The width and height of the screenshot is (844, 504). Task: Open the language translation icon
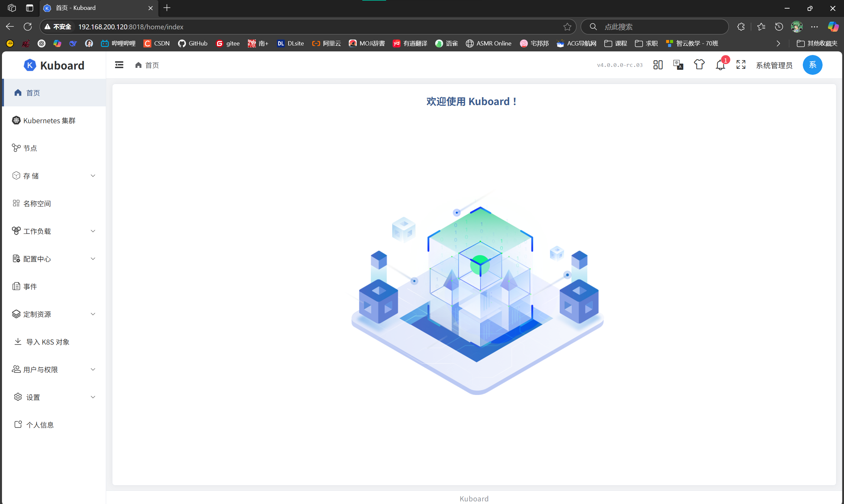[x=678, y=65]
